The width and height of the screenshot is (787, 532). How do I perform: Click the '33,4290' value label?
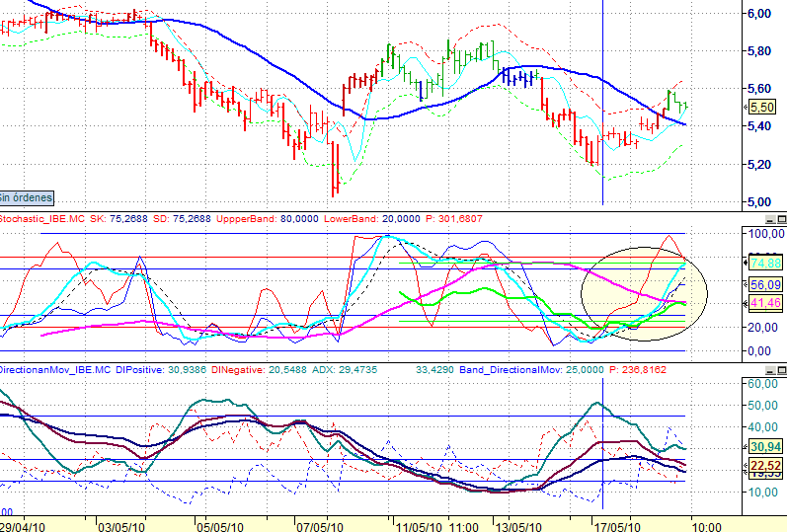(434, 370)
